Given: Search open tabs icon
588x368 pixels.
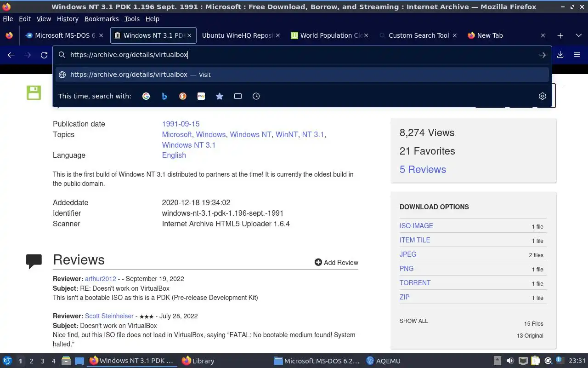Looking at the screenshot, I should (238, 96).
